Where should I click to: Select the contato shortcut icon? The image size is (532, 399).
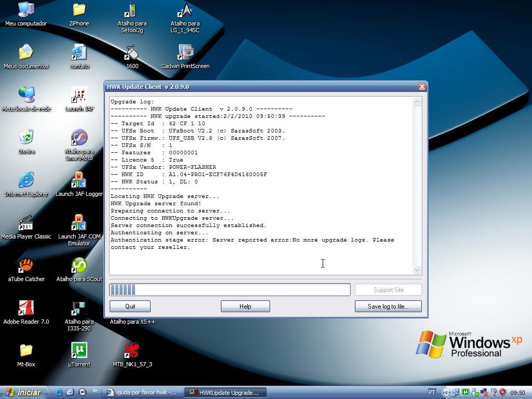click(79, 57)
